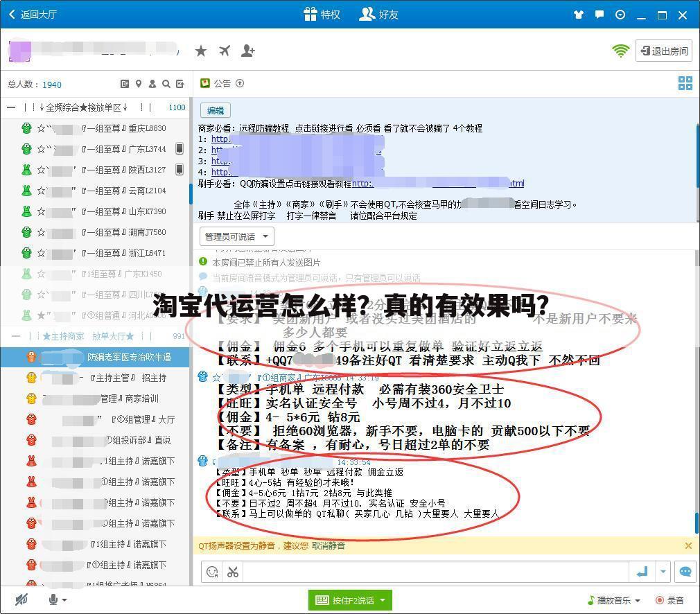This screenshot has height=614, width=700.
Task: Collapse the ★主持商家 放单大厅★ channel group
Action: pos(16,336)
